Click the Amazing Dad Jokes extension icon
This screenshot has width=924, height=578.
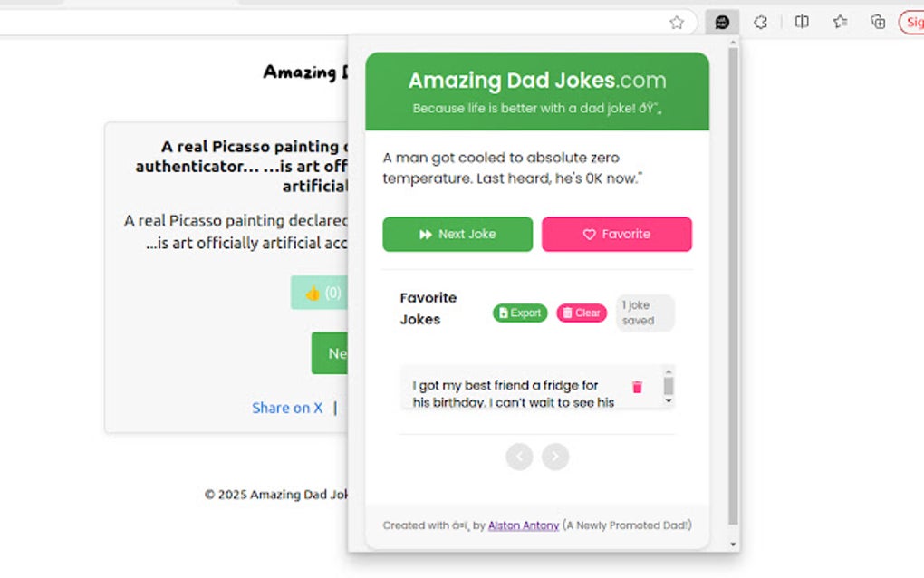point(722,23)
